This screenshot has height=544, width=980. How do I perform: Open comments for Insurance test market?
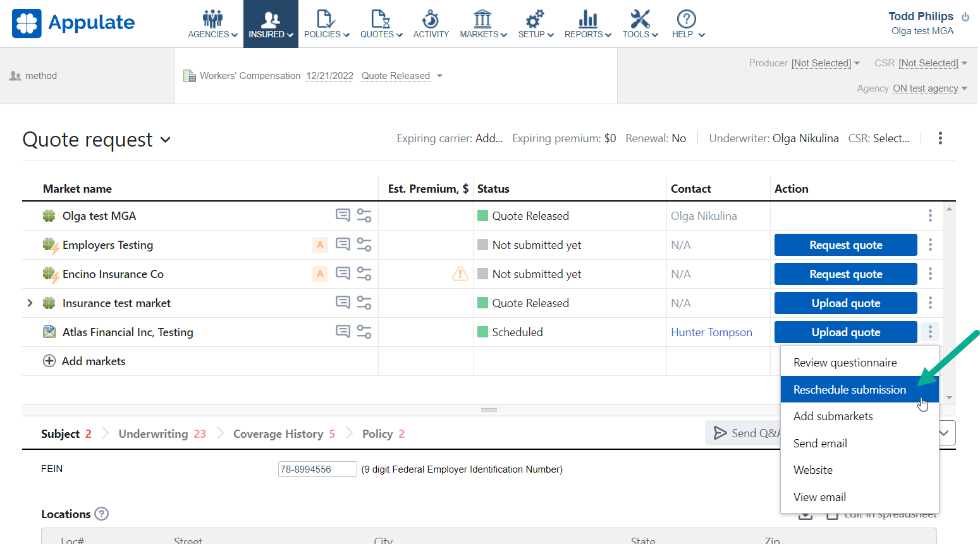point(343,303)
